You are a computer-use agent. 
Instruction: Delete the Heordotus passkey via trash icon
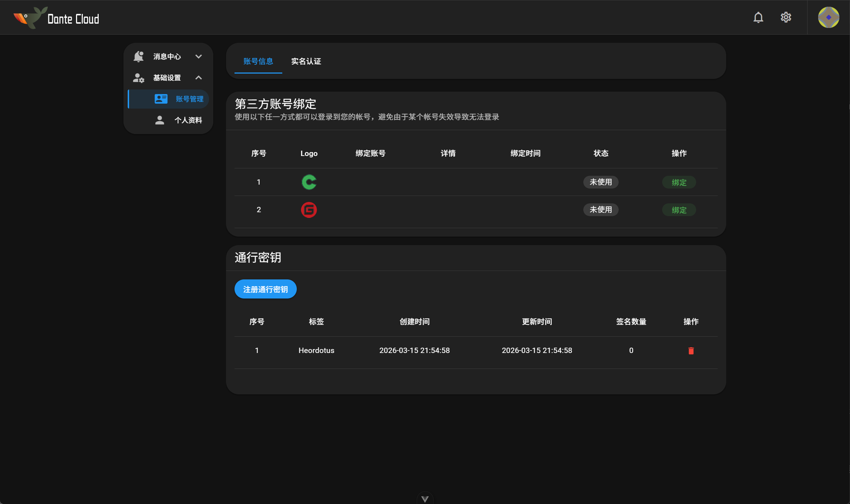pyautogui.click(x=692, y=351)
